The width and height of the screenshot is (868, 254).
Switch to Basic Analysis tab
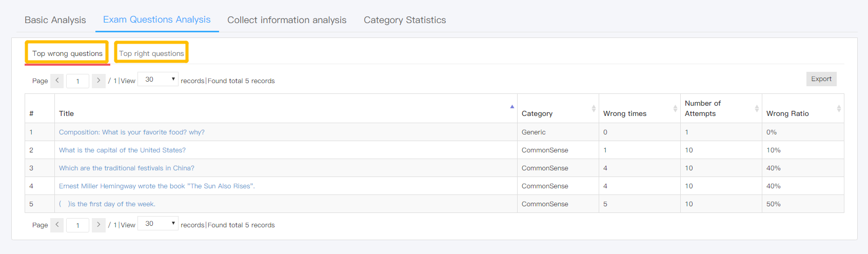[55, 20]
